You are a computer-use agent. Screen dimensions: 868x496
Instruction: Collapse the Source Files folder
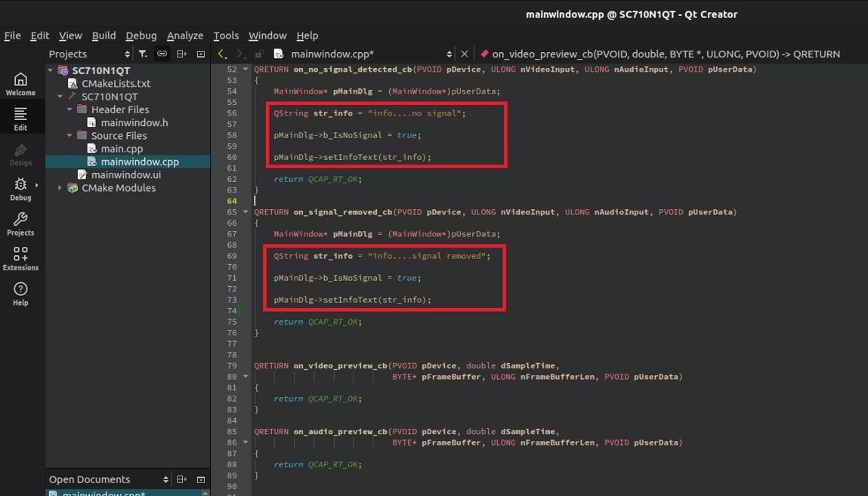[x=70, y=135]
